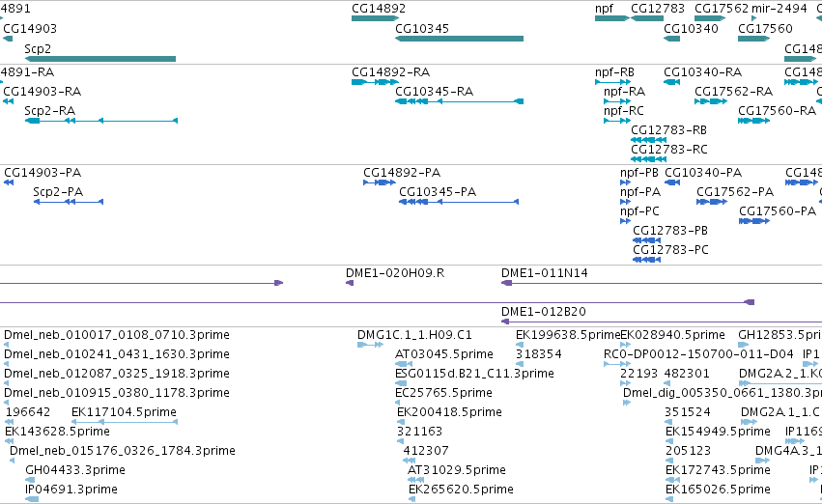
Task: Select CG17560-RA transcript glyph
Action: coord(753,121)
